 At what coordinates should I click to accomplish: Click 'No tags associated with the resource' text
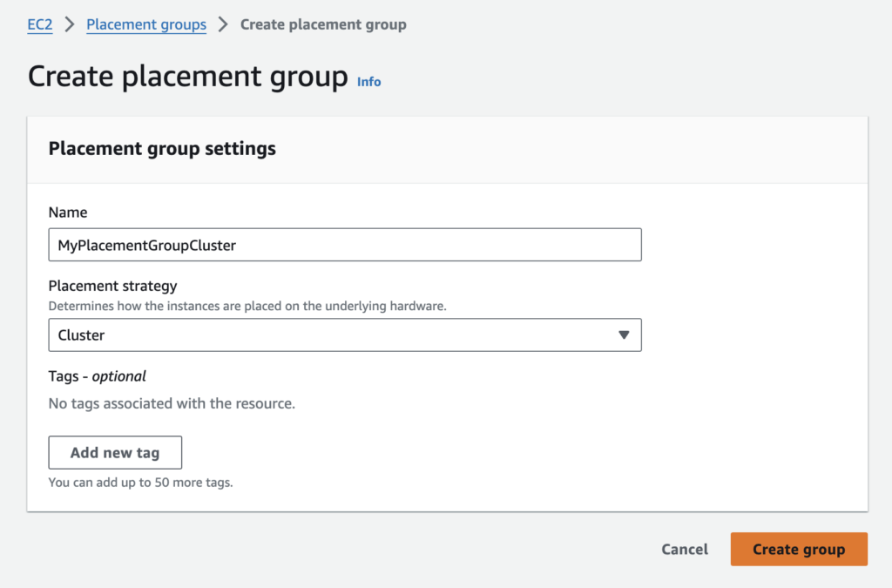coord(172,403)
